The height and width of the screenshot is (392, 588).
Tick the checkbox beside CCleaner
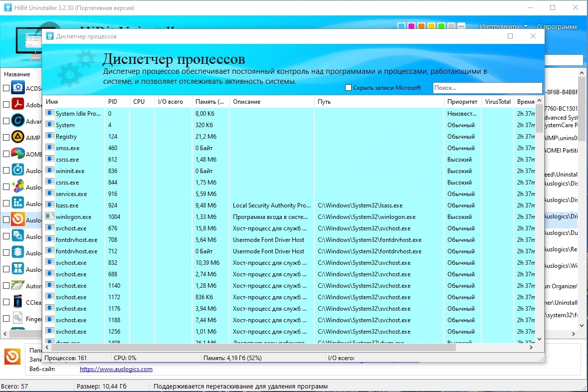click(x=6, y=302)
